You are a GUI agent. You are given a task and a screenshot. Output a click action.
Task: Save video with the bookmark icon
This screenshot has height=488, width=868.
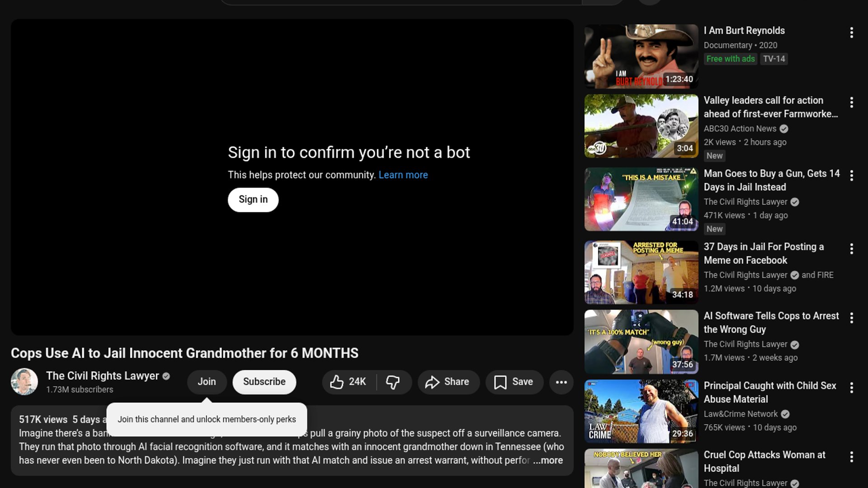point(514,382)
